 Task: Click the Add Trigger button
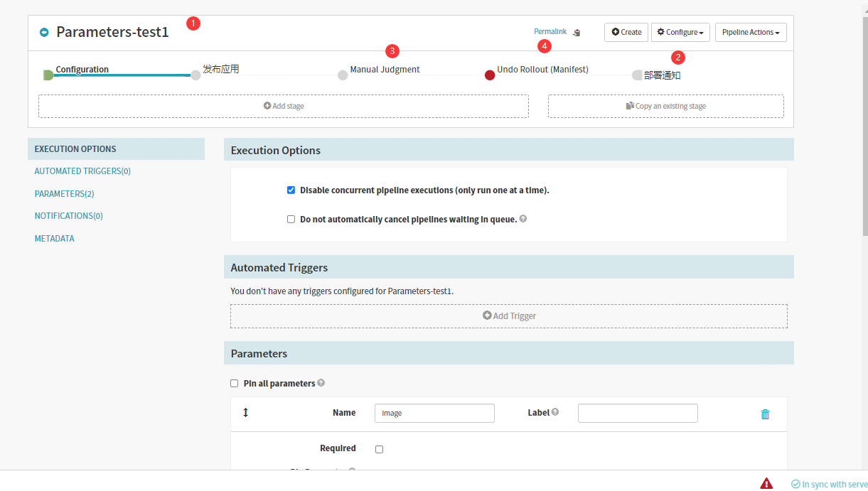pyautogui.click(x=509, y=316)
